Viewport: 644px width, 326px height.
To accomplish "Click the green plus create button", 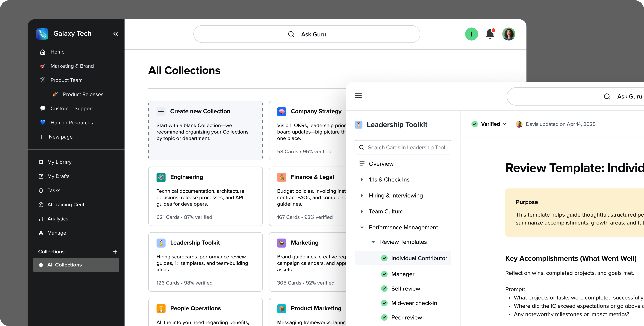I will click(471, 34).
